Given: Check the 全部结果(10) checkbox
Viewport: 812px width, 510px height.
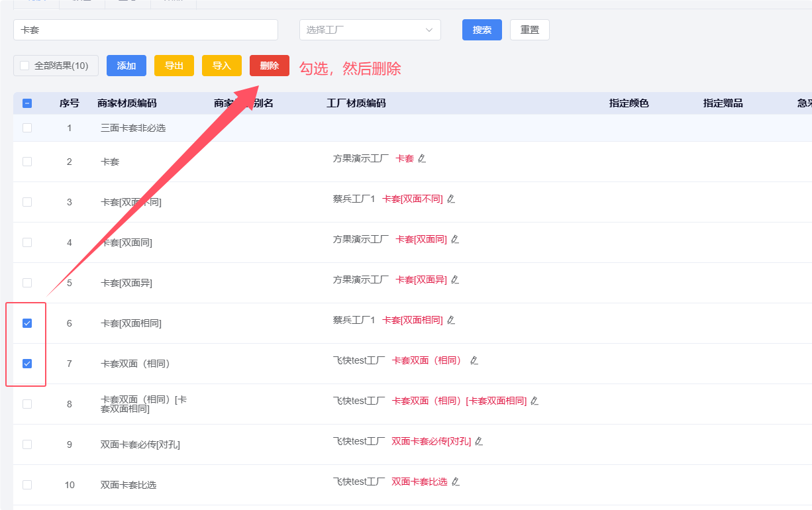Looking at the screenshot, I should pyautogui.click(x=25, y=66).
